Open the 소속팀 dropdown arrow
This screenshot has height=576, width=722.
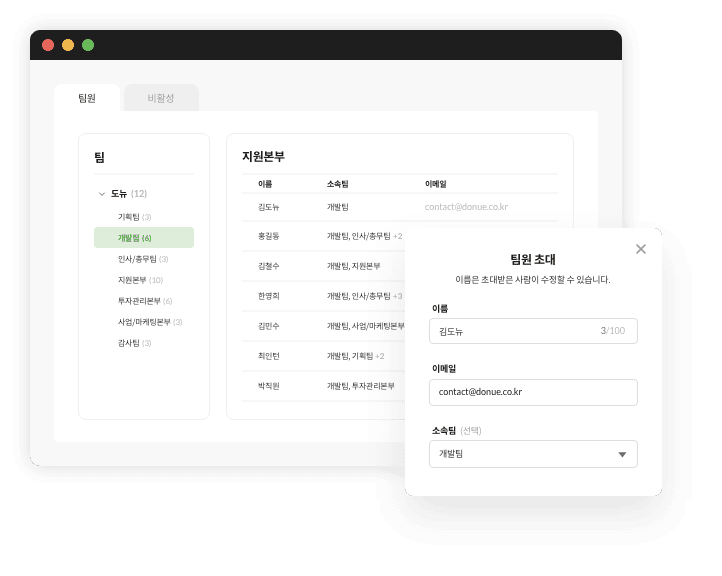pyautogui.click(x=622, y=454)
